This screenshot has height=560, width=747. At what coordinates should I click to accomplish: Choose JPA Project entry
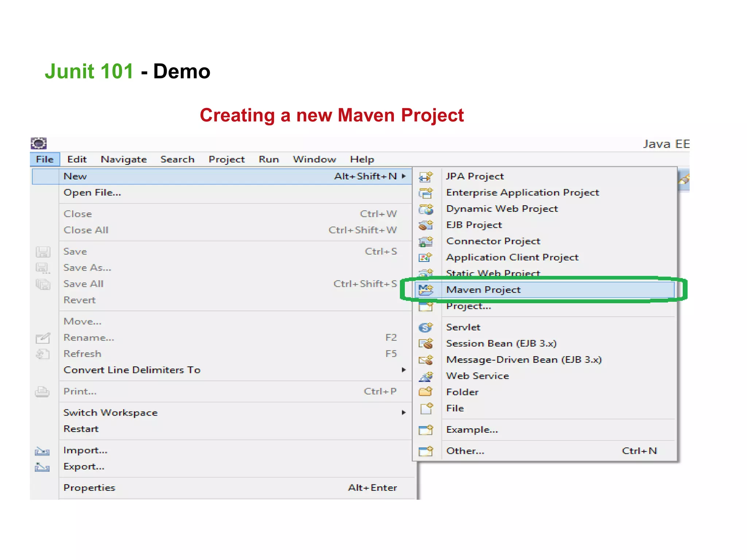(x=545, y=176)
